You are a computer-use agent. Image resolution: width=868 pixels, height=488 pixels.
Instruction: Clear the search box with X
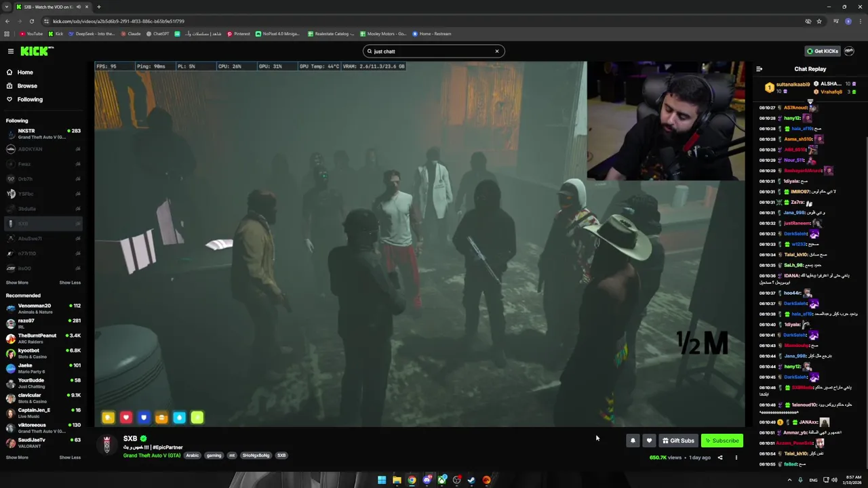[x=496, y=51]
